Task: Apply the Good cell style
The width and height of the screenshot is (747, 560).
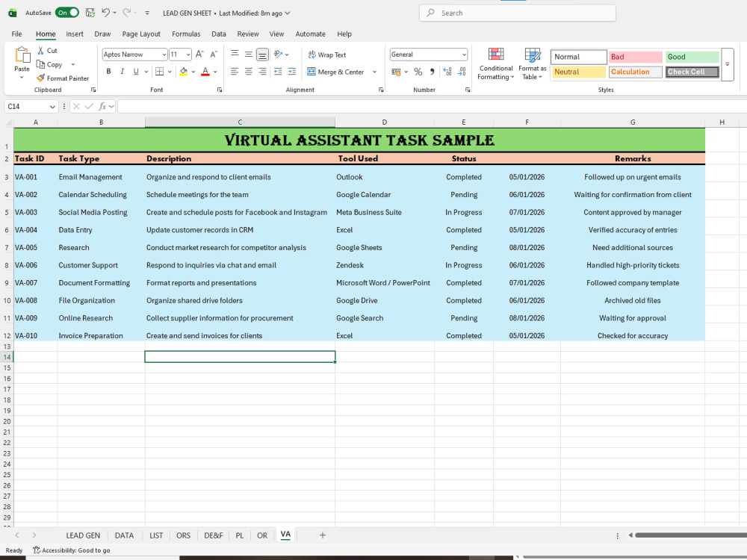Action: click(x=692, y=57)
